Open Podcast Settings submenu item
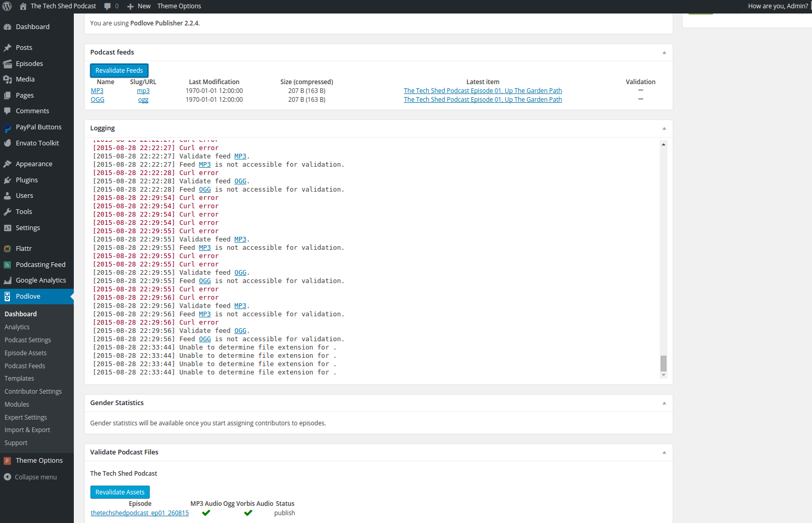The image size is (812, 523). [x=28, y=340]
